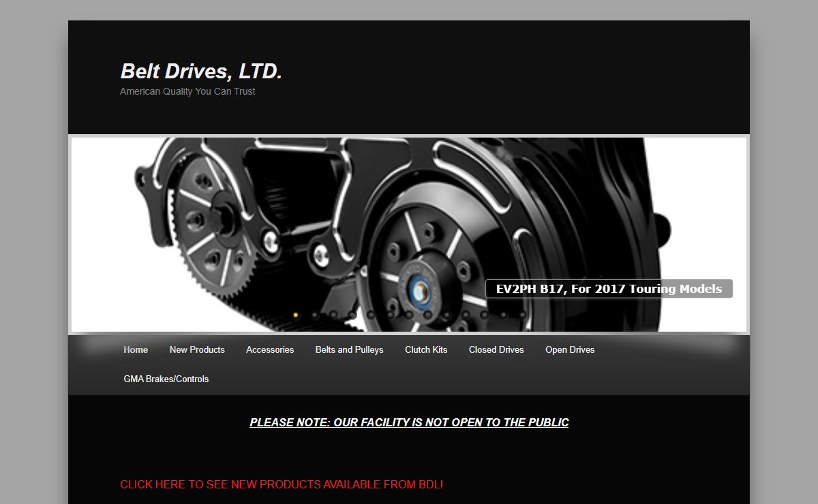818x504 pixels.
Task: Jump to the last slide dot
Action: point(522,315)
